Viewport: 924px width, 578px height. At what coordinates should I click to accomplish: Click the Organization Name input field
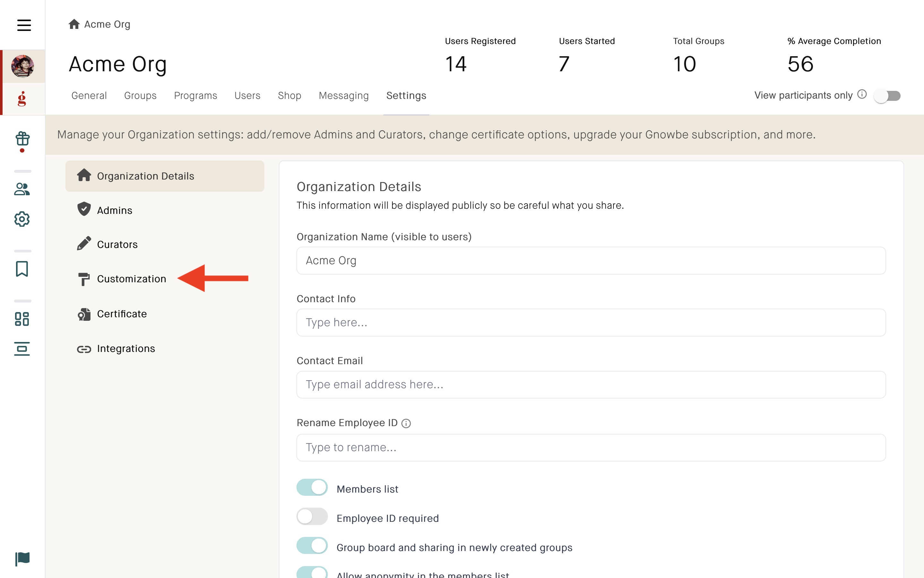point(591,260)
